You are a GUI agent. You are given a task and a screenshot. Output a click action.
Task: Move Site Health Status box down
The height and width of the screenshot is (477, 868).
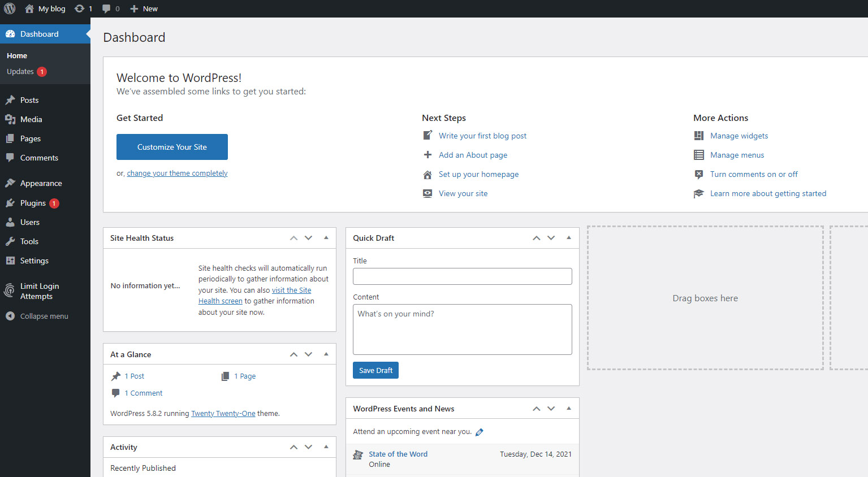coord(308,238)
